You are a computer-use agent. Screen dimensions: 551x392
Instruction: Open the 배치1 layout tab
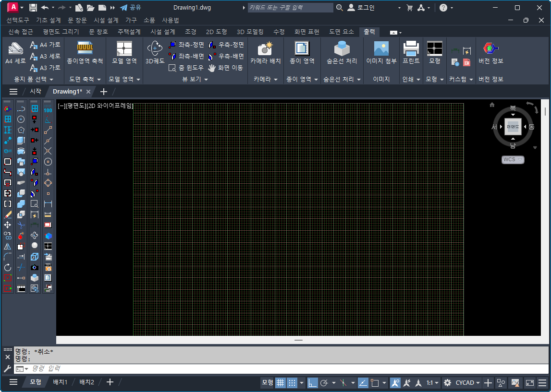(60, 382)
